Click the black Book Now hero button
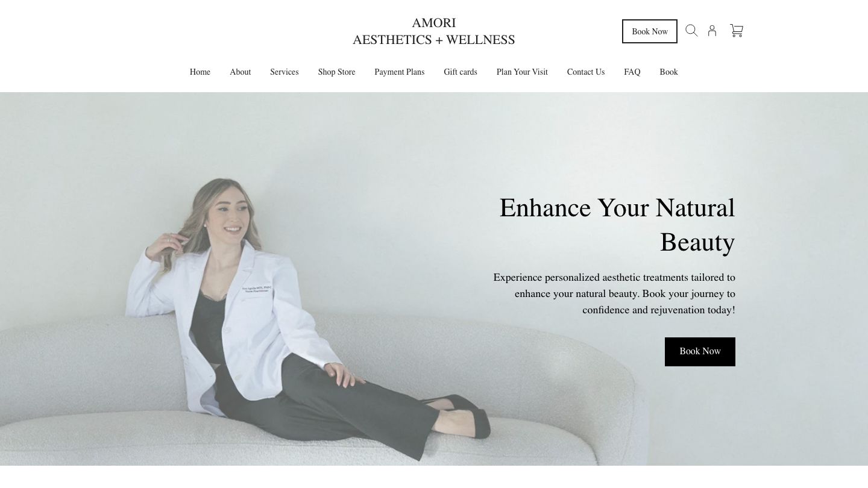 coord(700,352)
